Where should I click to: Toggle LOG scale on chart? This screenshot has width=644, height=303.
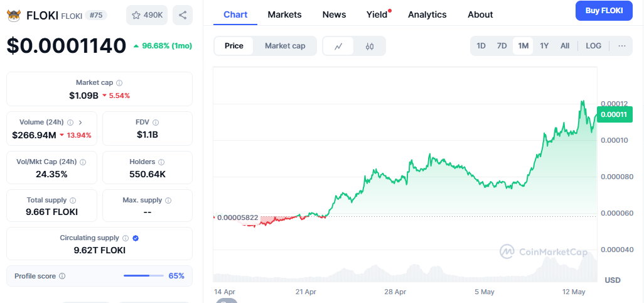[594, 46]
